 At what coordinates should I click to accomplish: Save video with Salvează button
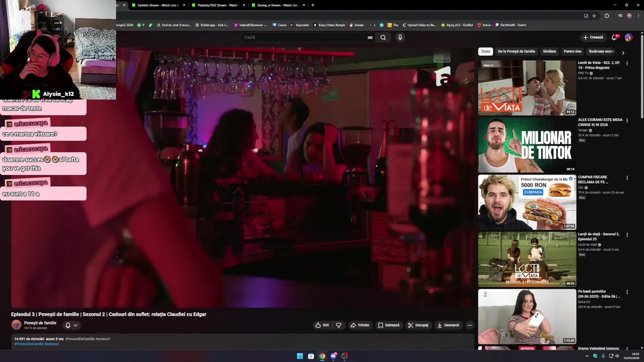tap(388, 325)
